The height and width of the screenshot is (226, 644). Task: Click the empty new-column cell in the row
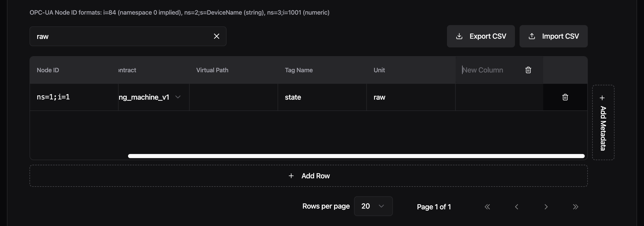(499, 97)
